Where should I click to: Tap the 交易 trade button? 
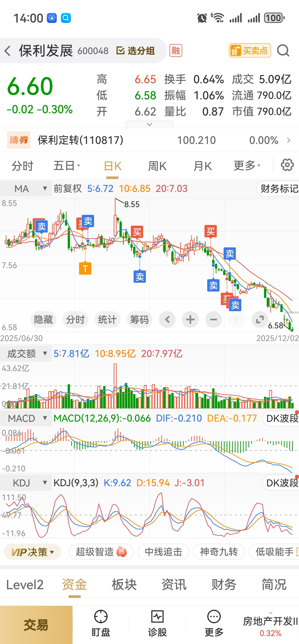point(36,625)
